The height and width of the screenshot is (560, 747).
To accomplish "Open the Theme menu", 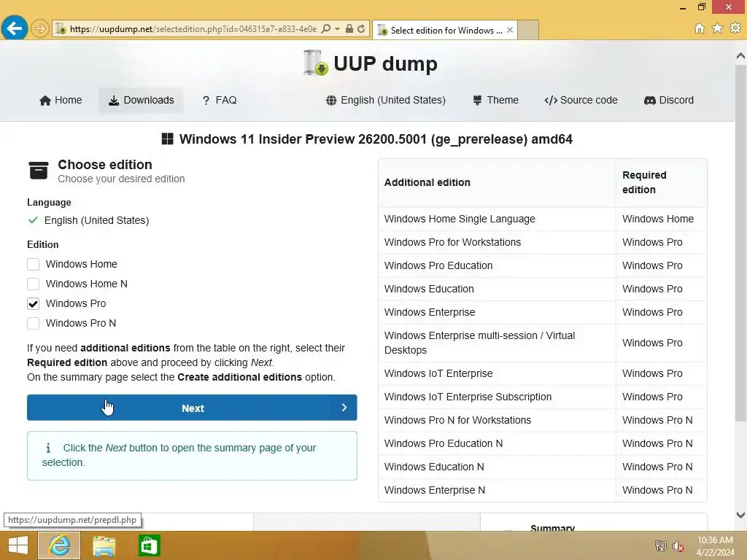I will pos(495,100).
